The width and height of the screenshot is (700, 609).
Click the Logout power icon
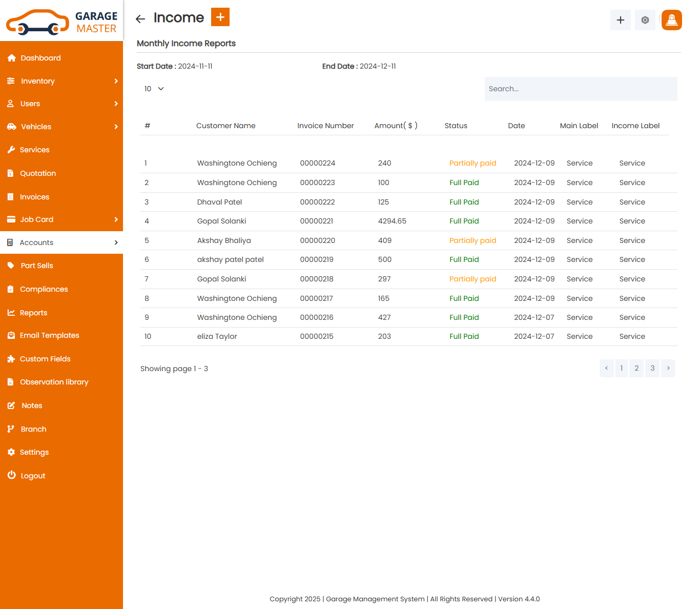coord(11,475)
